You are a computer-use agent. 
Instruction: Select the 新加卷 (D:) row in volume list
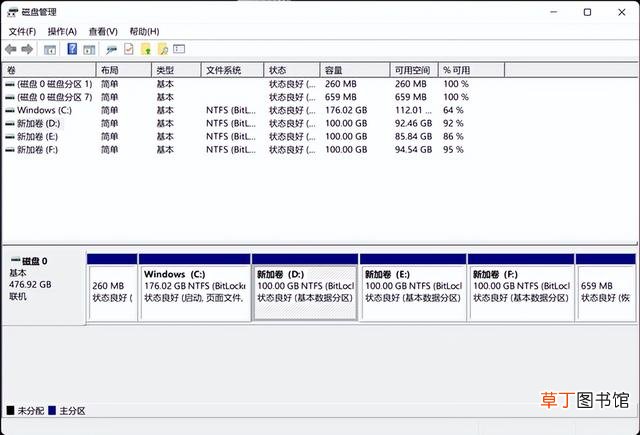click(x=253, y=123)
